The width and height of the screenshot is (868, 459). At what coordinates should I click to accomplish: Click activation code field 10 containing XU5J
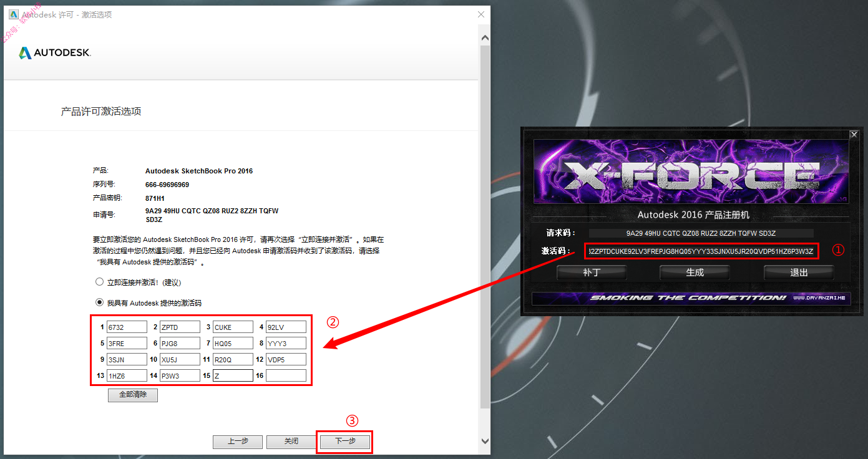pos(180,359)
